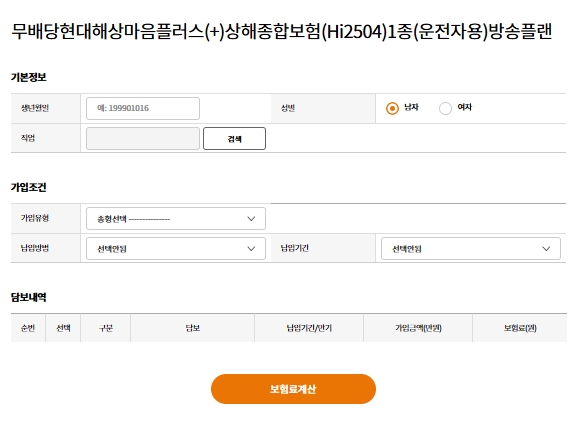577x438 pixels.
Task: Click the 보험료(원) column header
Action: (520, 328)
